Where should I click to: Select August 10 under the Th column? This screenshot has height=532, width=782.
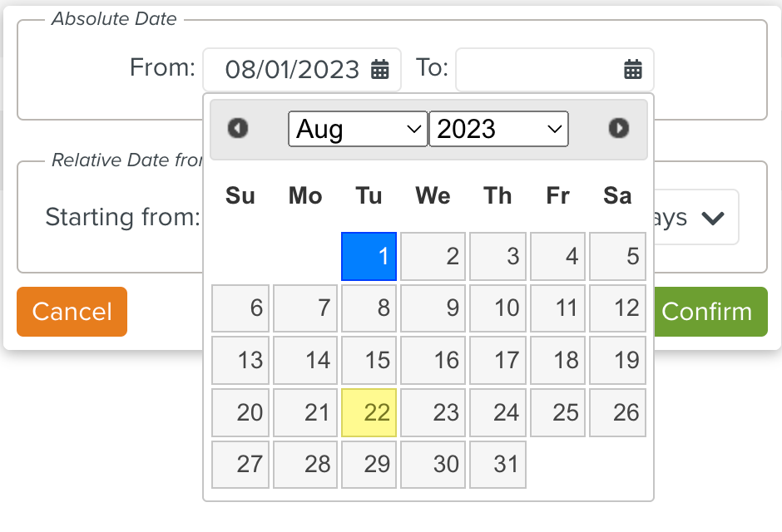pyautogui.click(x=497, y=308)
